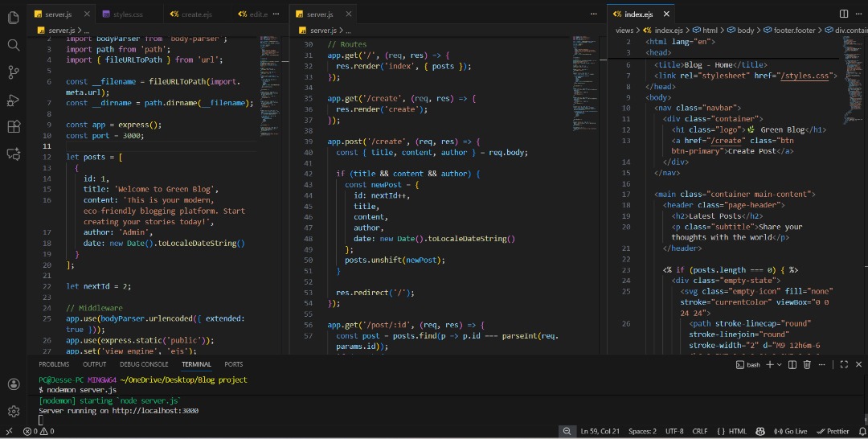This screenshot has height=439, width=868.
Task: Click Prettier formatter status button
Action: (x=833, y=431)
